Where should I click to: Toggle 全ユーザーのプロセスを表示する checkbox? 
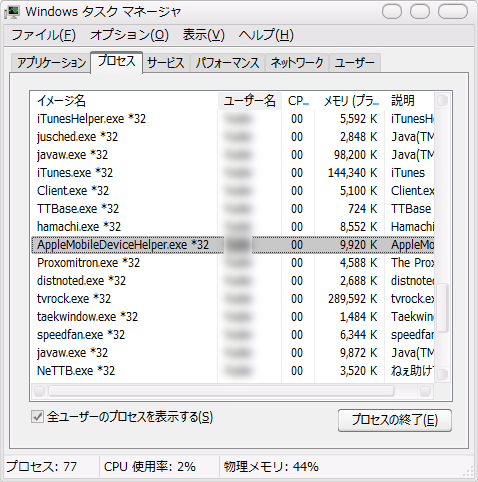[37, 417]
